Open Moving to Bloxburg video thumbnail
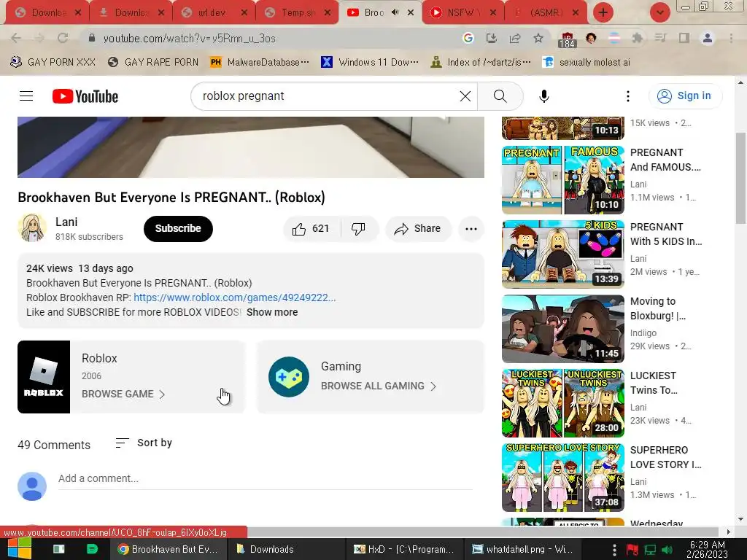 562,328
